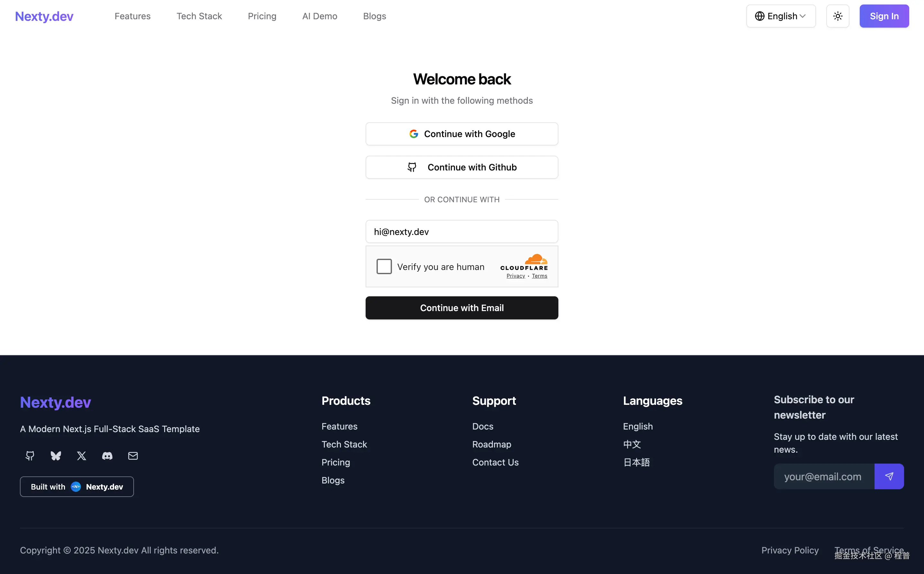Image resolution: width=924 pixels, height=574 pixels.
Task: Toggle the light/dark theme sun button
Action: [x=838, y=16]
